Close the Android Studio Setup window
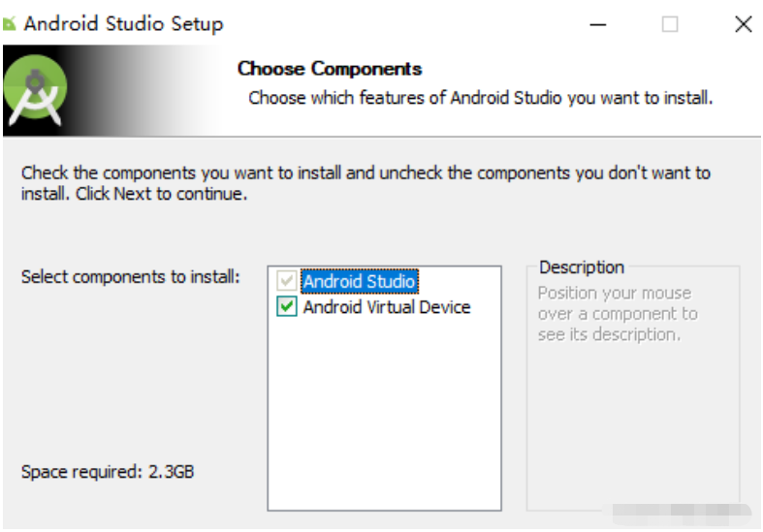The image size is (763, 532). [743, 24]
